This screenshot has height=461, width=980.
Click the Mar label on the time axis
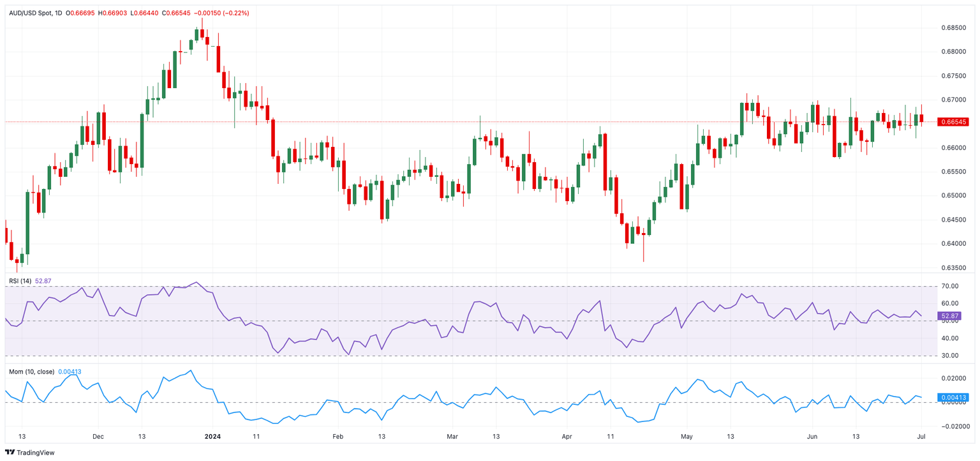(452, 437)
